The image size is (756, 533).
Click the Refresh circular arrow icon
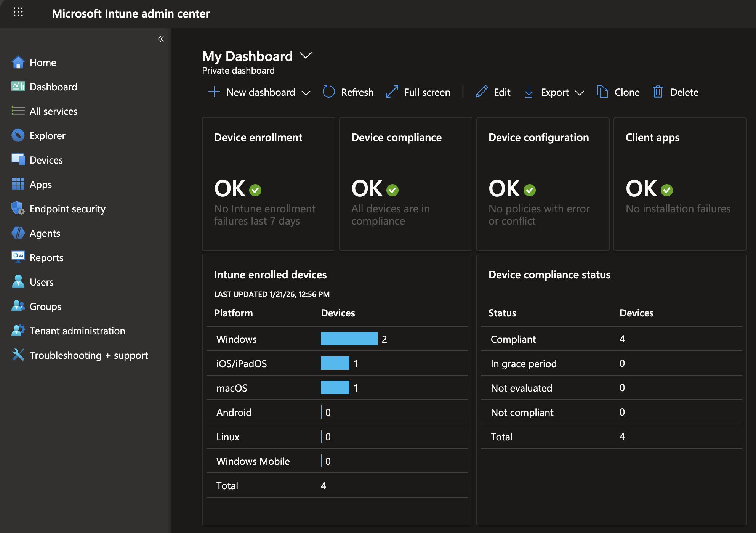pos(328,92)
